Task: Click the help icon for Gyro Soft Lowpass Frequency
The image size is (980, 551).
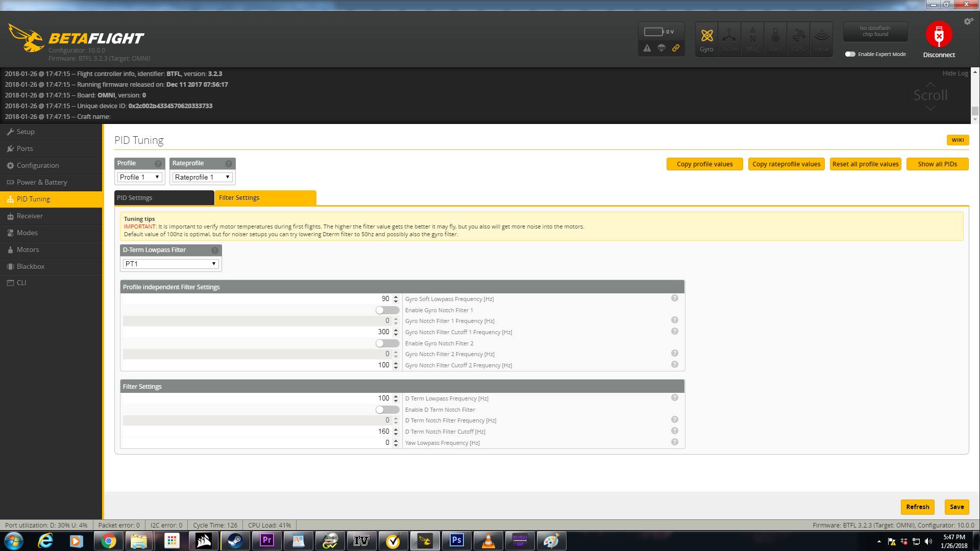Action: tap(674, 298)
